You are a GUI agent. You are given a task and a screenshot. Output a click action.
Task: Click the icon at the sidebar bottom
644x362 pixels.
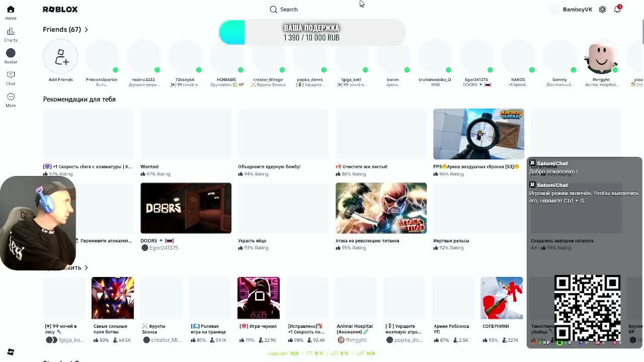point(11,352)
